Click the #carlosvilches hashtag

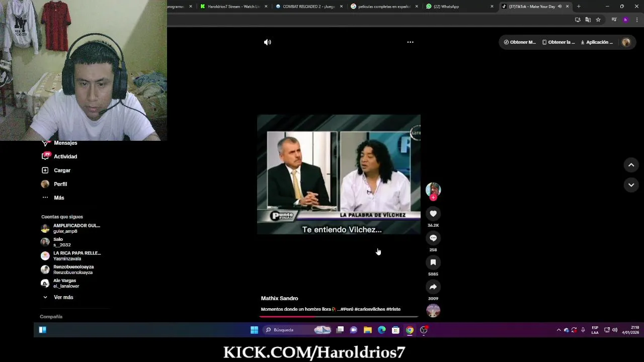coord(370,309)
